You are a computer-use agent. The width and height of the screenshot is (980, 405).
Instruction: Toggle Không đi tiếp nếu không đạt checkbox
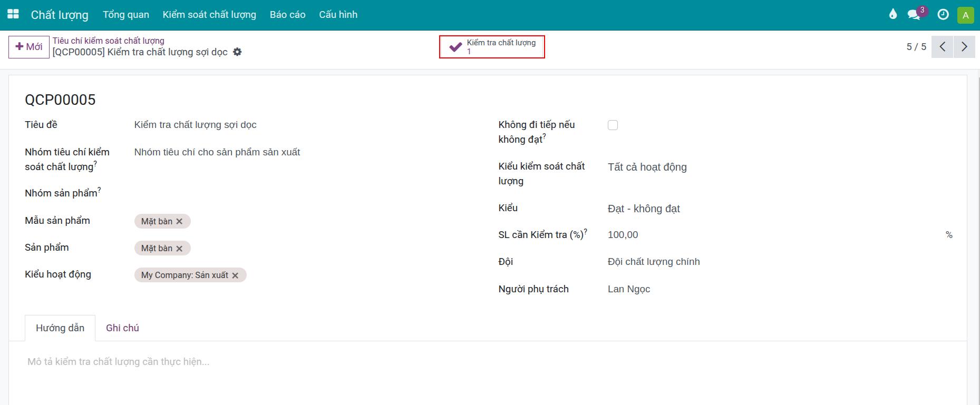(613, 125)
